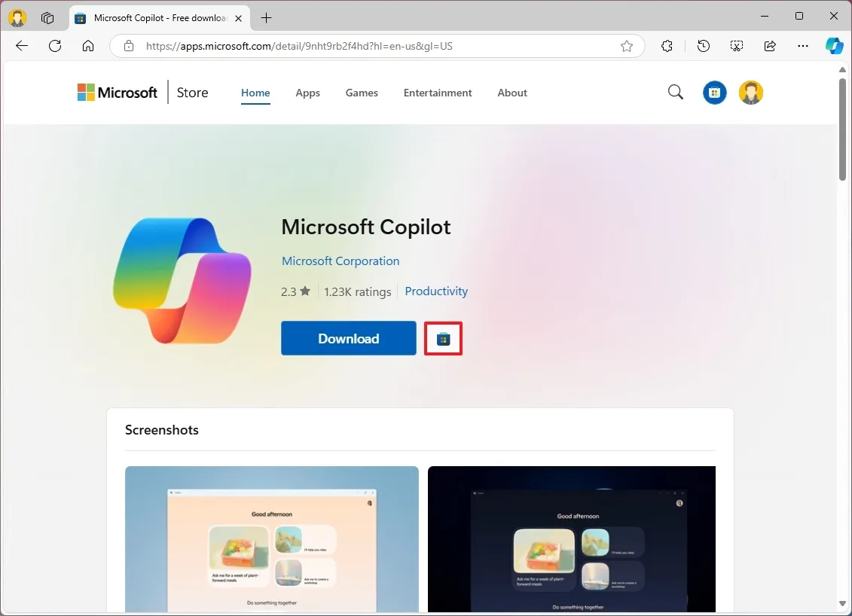Click the Share icon in the toolbar

click(770, 46)
